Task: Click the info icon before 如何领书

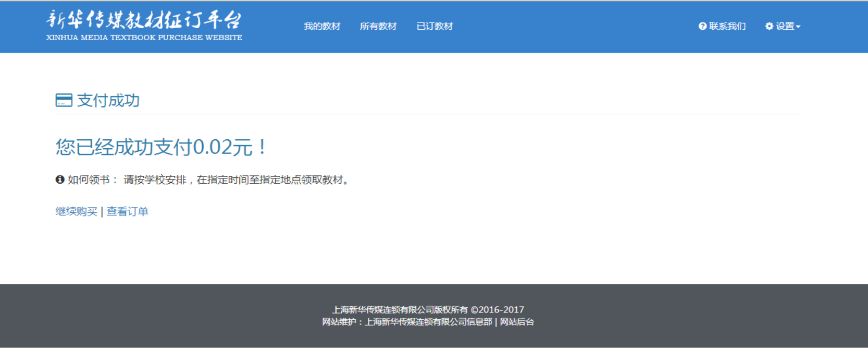Action: (60, 179)
